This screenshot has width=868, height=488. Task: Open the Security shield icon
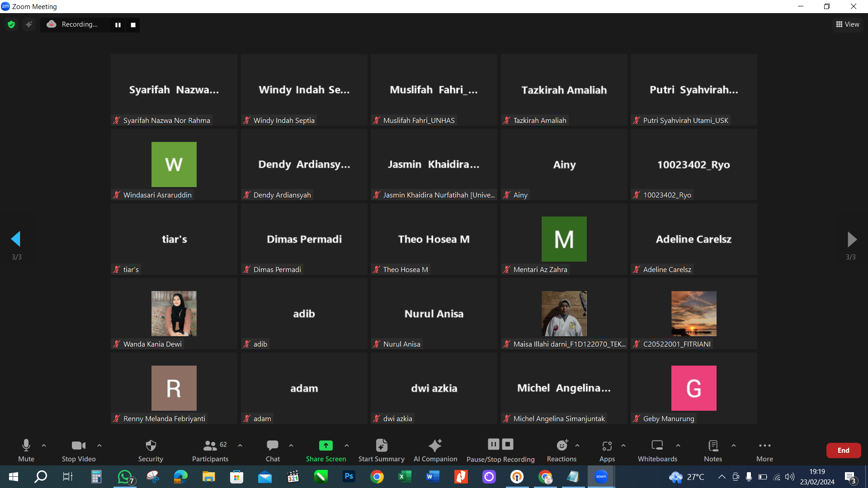[151, 446]
